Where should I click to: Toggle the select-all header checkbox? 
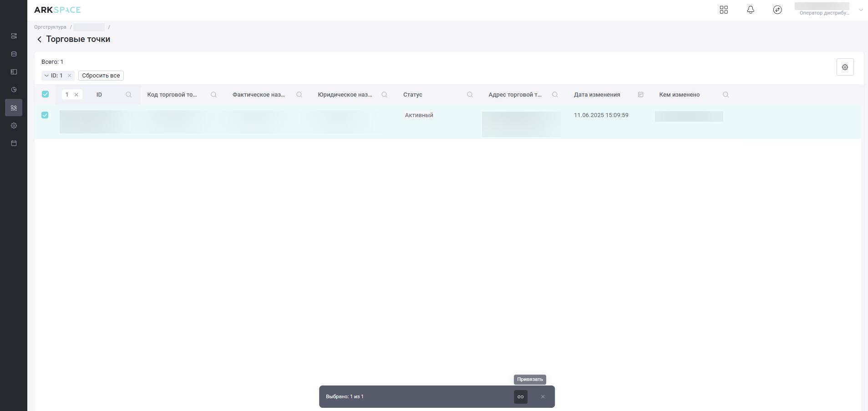(45, 94)
